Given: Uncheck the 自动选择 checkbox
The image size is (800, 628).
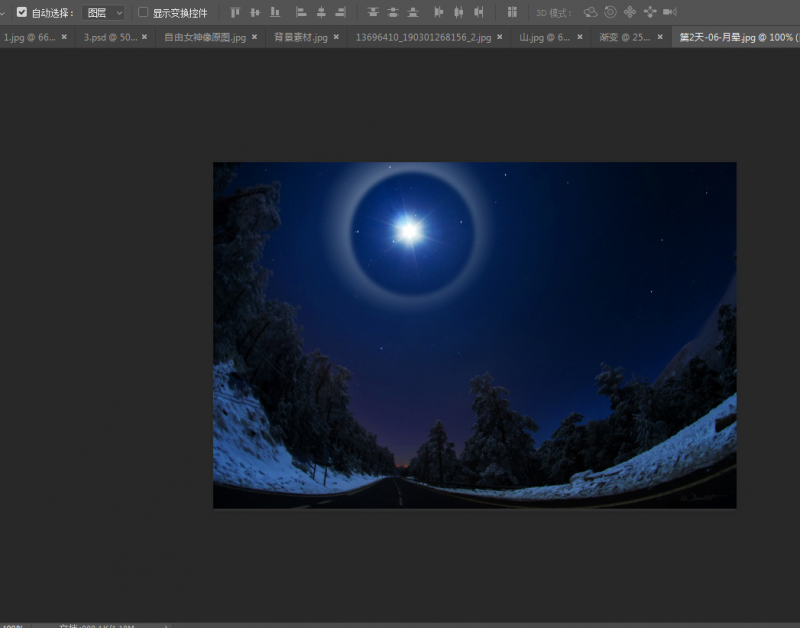Looking at the screenshot, I should click(x=22, y=13).
